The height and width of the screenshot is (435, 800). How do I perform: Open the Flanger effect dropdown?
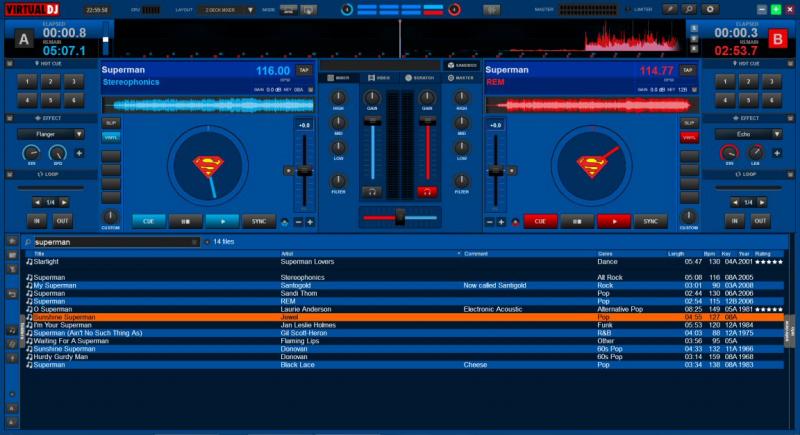coord(79,134)
